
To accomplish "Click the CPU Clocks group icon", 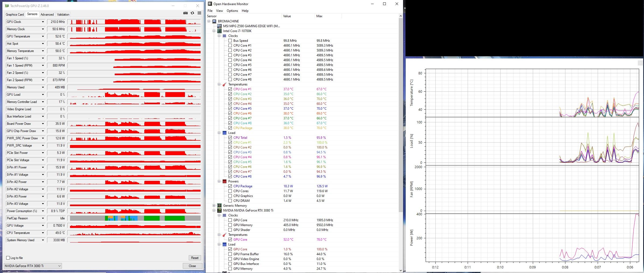I will coord(225,36).
